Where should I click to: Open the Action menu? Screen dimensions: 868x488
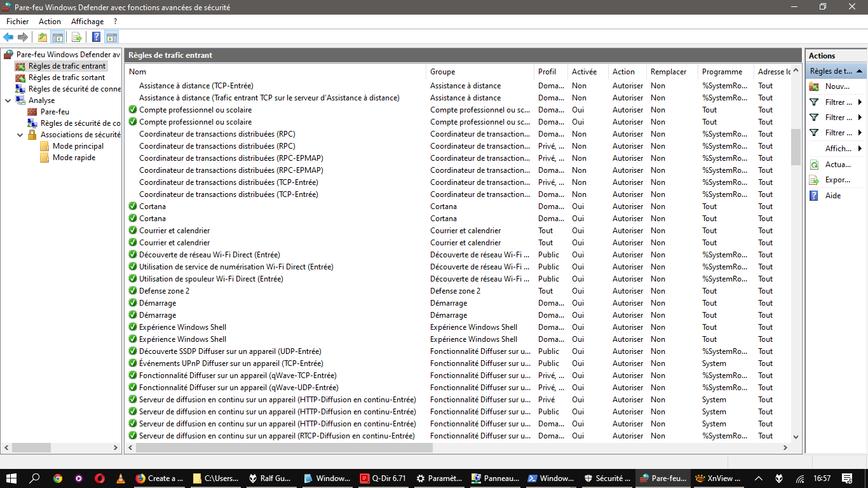point(50,22)
